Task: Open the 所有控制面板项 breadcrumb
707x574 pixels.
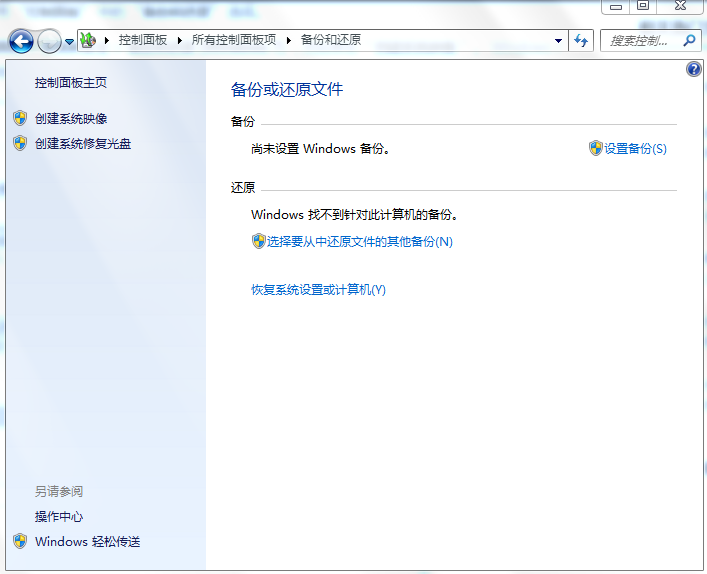Action: coord(234,40)
